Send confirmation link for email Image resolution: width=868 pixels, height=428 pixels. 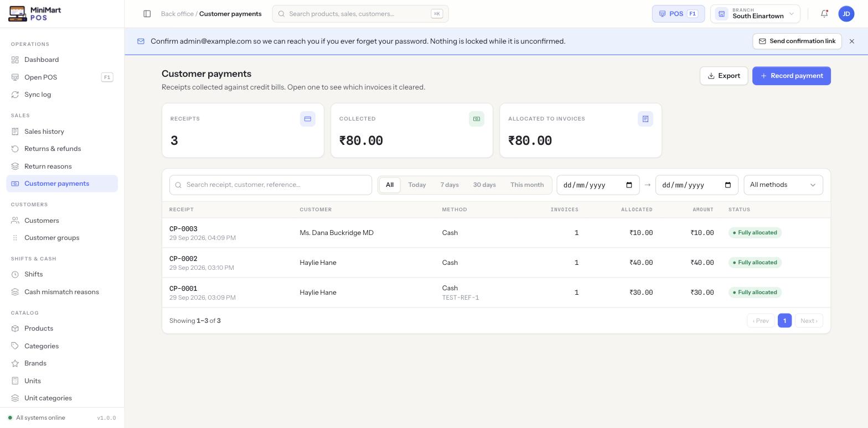(797, 41)
